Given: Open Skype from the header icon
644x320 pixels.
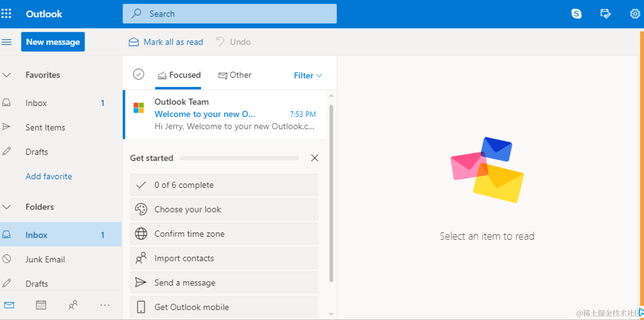Looking at the screenshot, I should click(576, 14).
